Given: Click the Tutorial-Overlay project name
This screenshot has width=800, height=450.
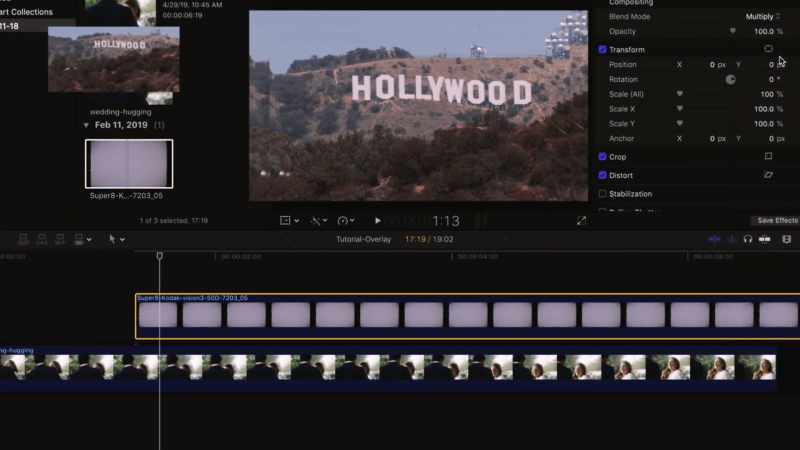Looking at the screenshot, I should (363, 239).
